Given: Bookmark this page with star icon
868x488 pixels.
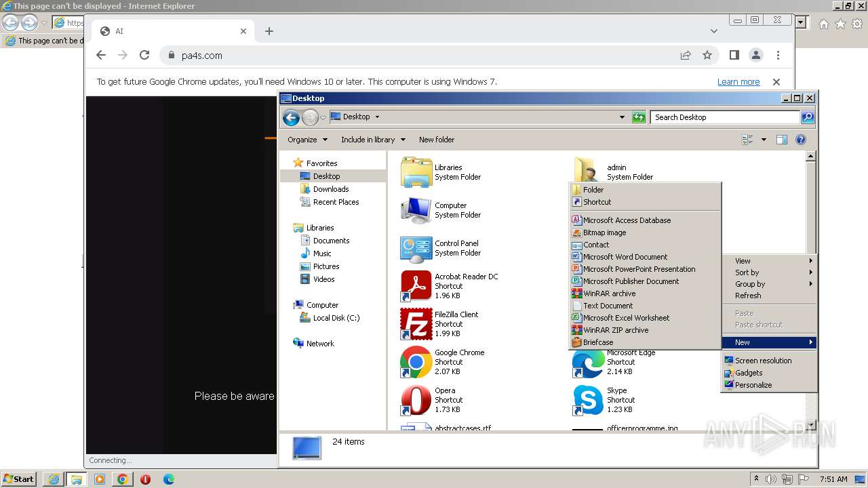Looking at the screenshot, I should point(707,56).
